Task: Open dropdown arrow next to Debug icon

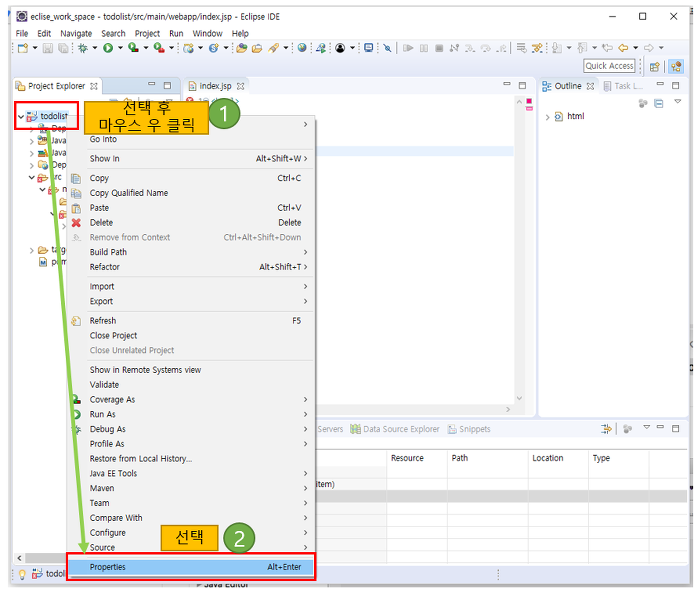Action: click(95, 48)
